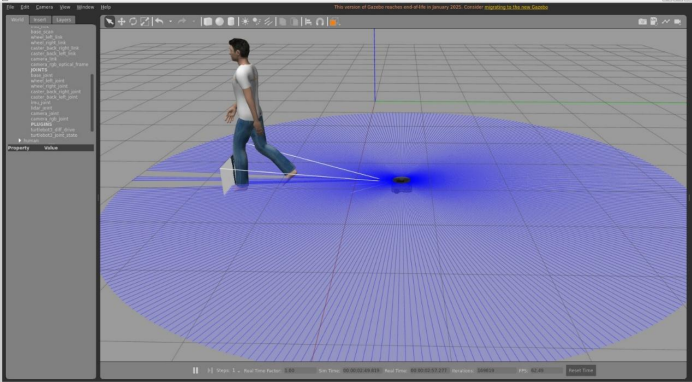
Task: Select base_scan in the world tree
Action: [x=42, y=32]
